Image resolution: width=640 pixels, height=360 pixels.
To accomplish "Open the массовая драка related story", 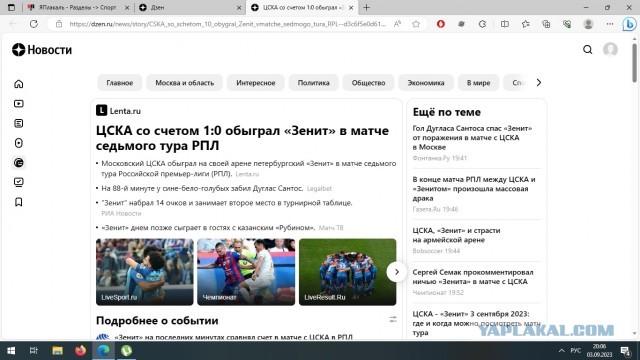I will coord(474,189).
